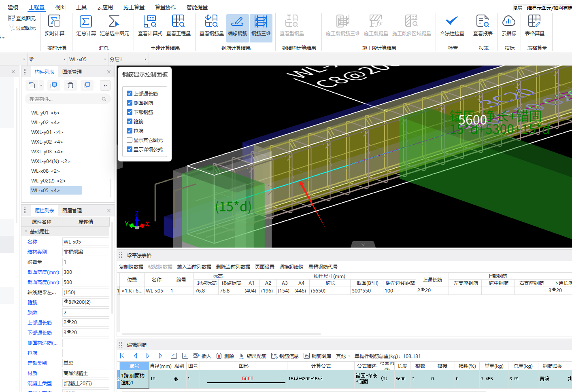
Task: Open the 视图 ribbon tab
Action: [x=60, y=7]
